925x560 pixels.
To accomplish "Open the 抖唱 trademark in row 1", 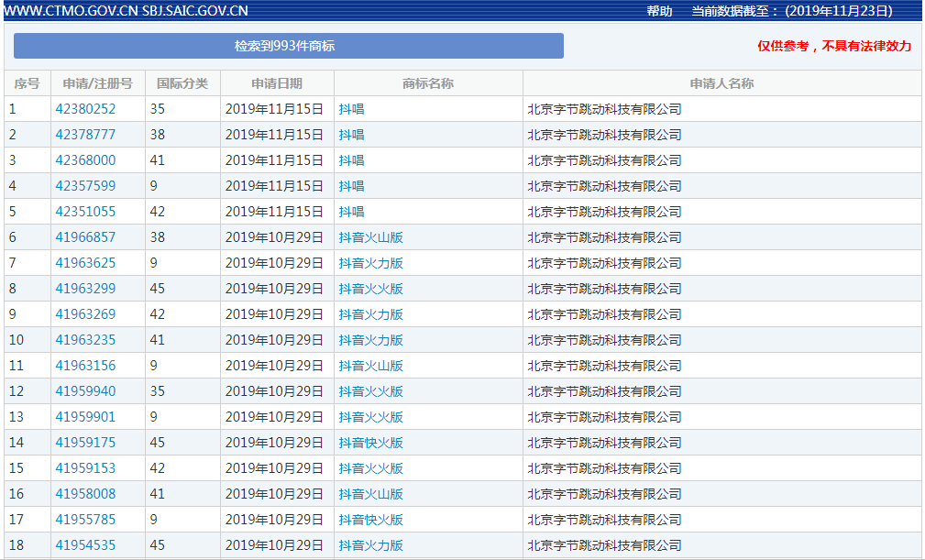I will (x=352, y=109).
